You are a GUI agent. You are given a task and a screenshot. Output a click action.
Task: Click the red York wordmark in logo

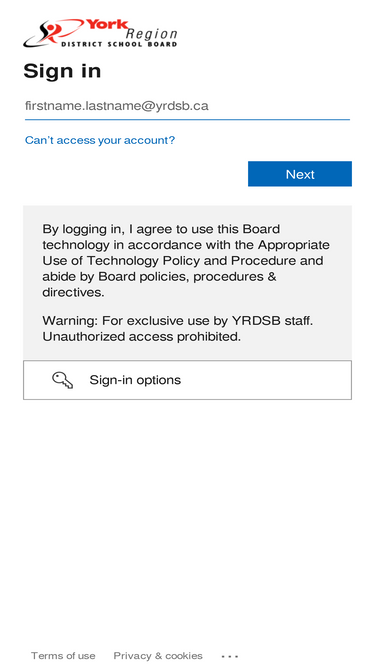pyautogui.click(x=107, y=24)
